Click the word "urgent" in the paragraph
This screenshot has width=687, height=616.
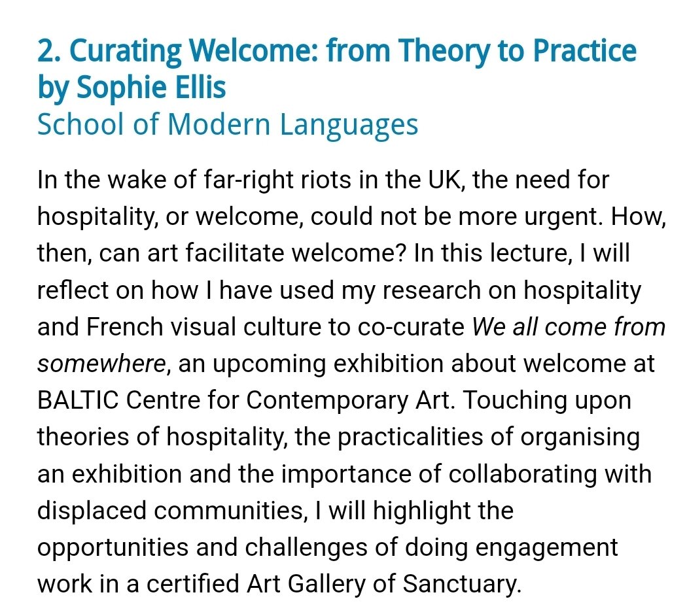552,216
